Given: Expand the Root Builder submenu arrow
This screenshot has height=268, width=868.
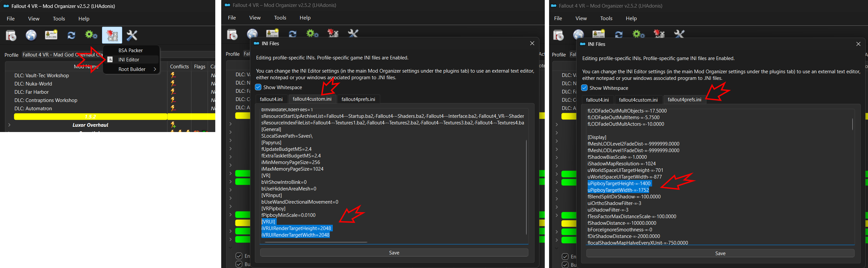Looking at the screenshot, I should coord(155,69).
